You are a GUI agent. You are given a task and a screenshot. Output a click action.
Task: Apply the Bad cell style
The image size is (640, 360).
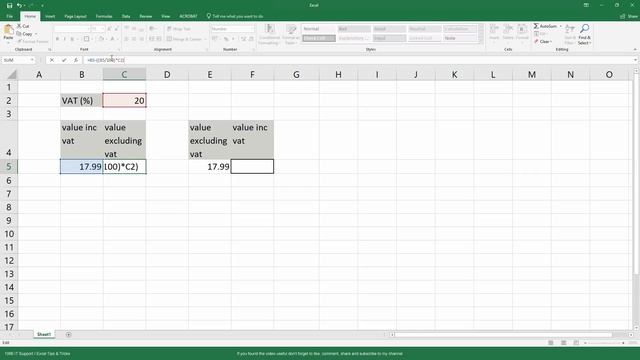354,29
